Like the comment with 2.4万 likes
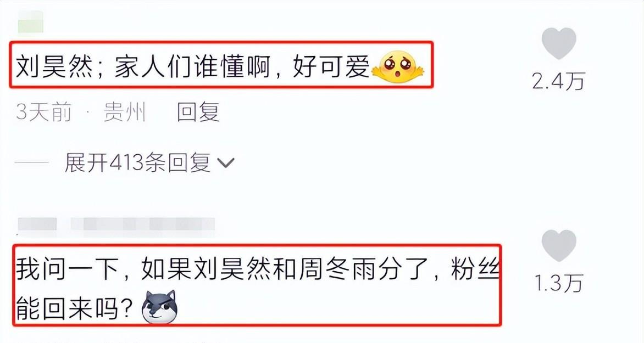 559,43
